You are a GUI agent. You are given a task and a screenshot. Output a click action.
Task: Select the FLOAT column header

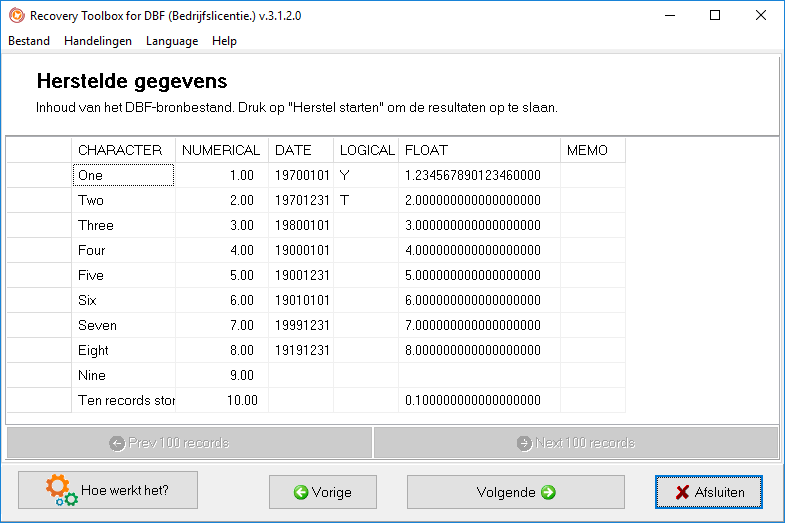coord(479,150)
